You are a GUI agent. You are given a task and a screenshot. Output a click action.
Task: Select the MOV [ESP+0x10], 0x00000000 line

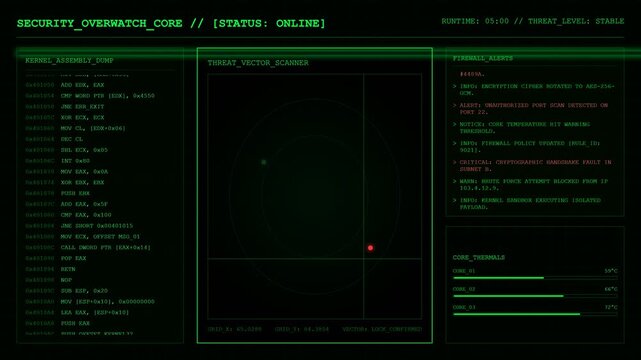[x=90, y=302]
